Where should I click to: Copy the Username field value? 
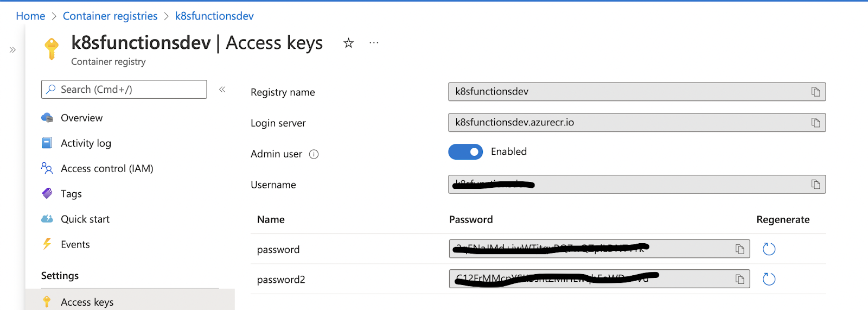[x=815, y=185]
